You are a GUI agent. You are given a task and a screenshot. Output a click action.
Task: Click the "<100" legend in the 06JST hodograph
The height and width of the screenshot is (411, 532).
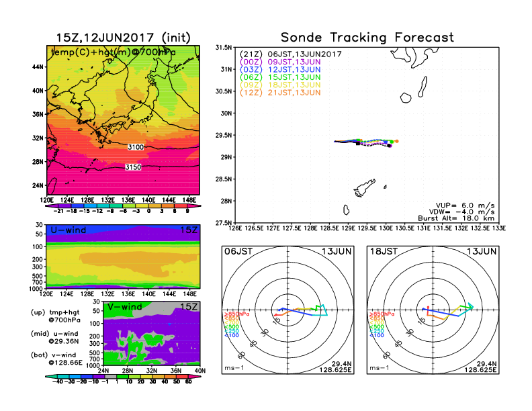pyautogui.click(x=231, y=335)
